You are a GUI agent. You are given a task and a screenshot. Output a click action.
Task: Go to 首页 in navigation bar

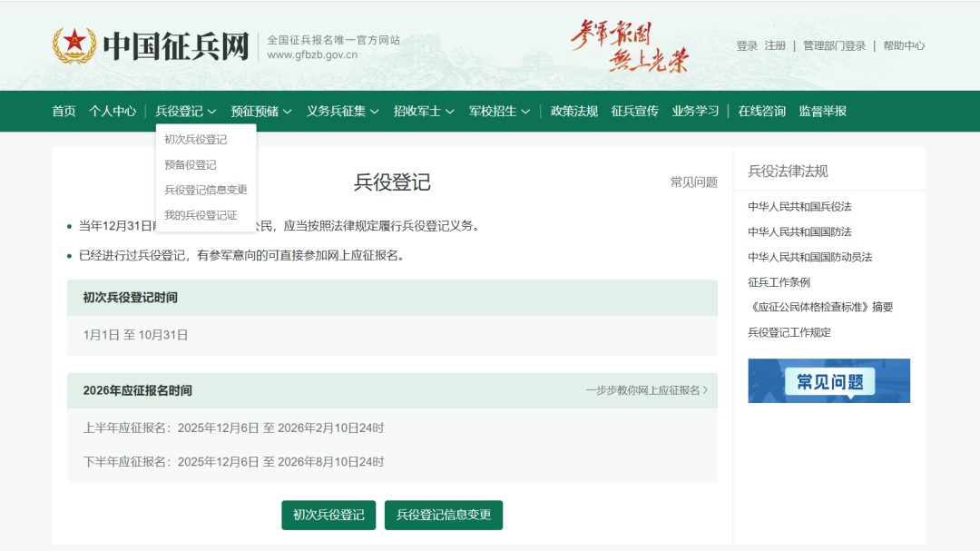coord(64,112)
